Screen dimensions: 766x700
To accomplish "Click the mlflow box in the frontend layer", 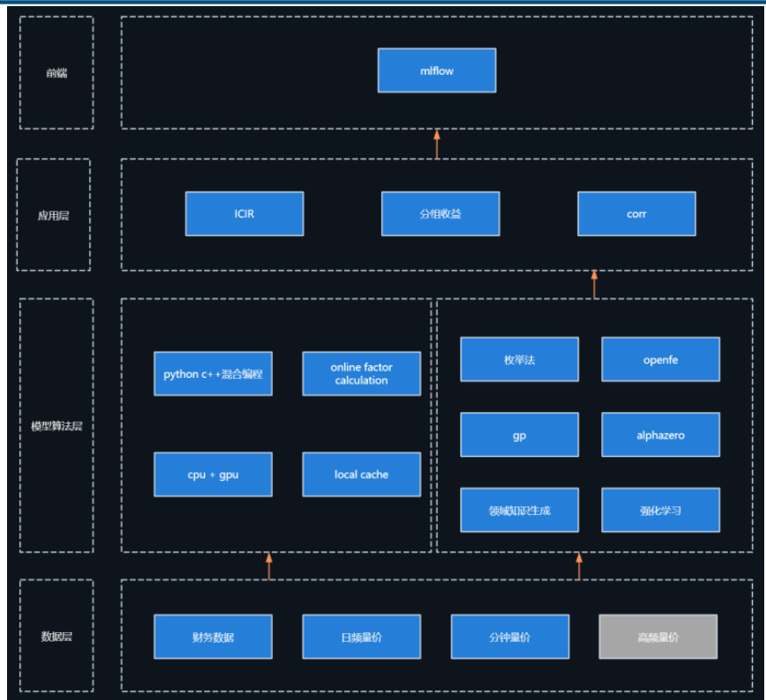I will pyautogui.click(x=437, y=70).
